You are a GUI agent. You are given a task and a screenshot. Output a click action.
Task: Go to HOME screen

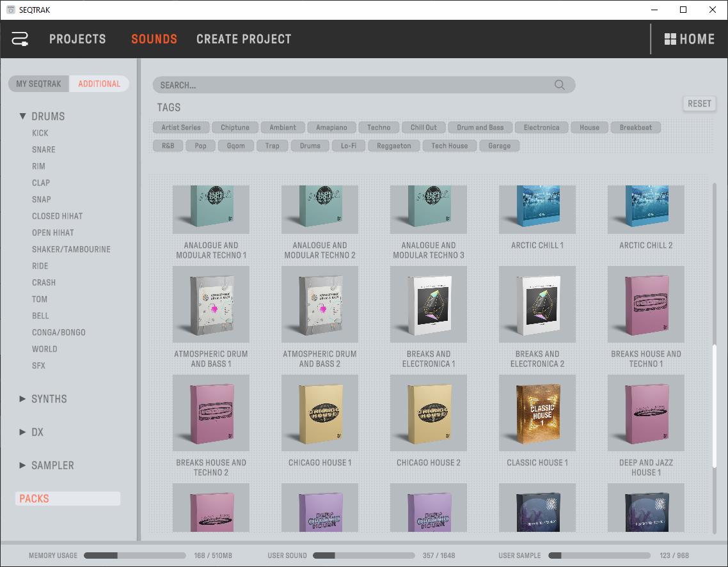coord(690,39)
